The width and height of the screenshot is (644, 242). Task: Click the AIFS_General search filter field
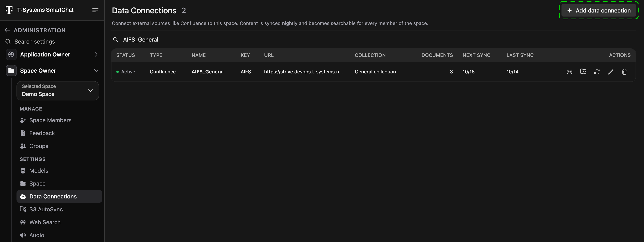pos(374,40)
